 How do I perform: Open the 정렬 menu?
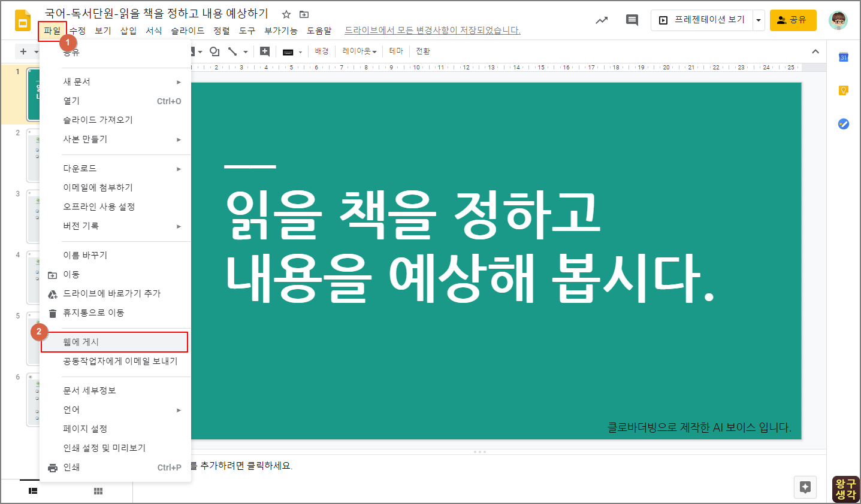[222, 31]
